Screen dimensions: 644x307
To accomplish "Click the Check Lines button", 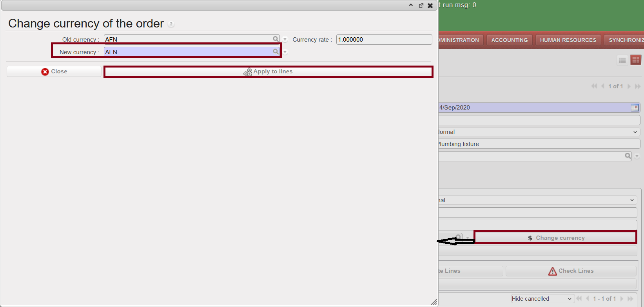I will click(x=571, y=271).
